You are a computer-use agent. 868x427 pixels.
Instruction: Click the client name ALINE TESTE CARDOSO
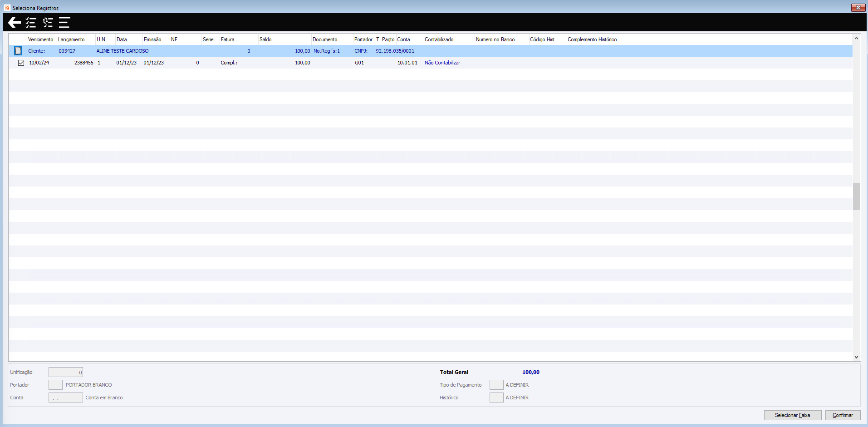pos(123,51)
